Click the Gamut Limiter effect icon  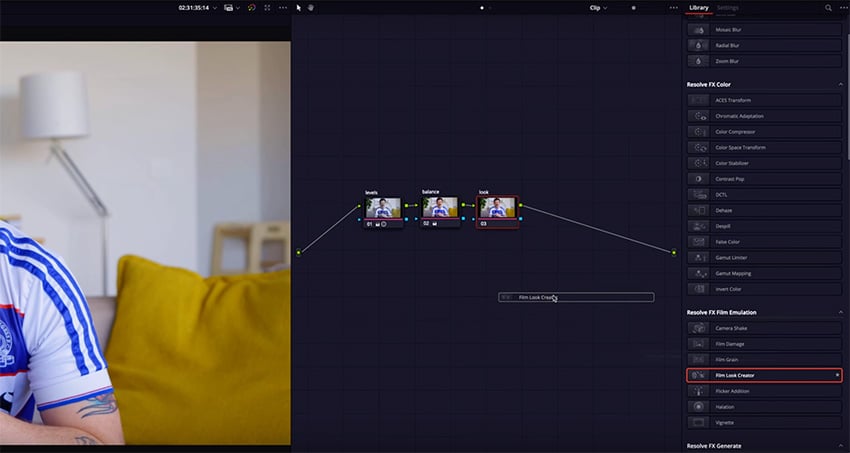tap(698, 257)
